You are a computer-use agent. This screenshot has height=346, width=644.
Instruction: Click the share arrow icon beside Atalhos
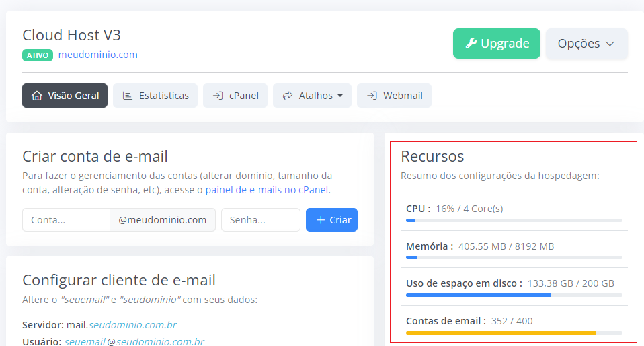[288, 96]
